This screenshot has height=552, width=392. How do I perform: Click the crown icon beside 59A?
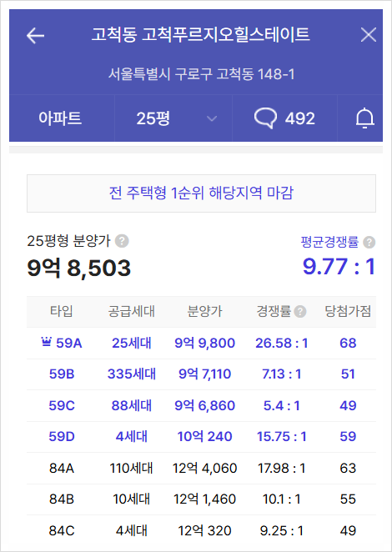point(46,342)
